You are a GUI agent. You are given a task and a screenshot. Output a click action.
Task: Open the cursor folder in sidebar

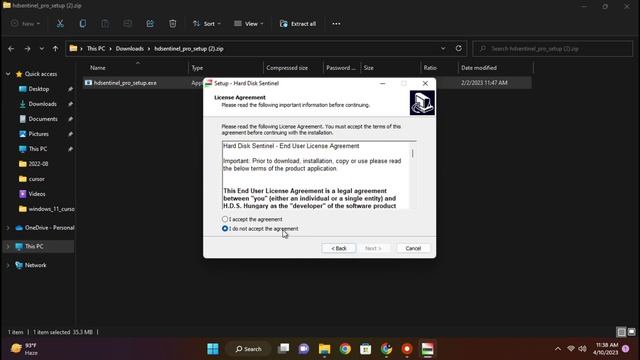tap(36, 179)
